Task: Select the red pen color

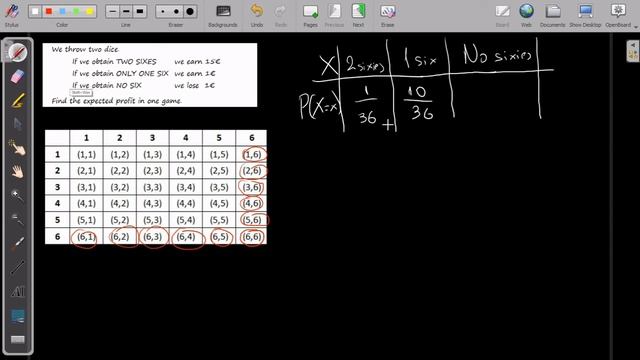Action: [x=49, y=11]
